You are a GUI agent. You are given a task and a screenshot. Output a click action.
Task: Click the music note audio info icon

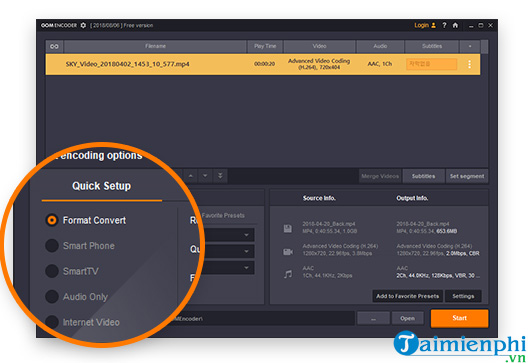(x=288, y=274)
